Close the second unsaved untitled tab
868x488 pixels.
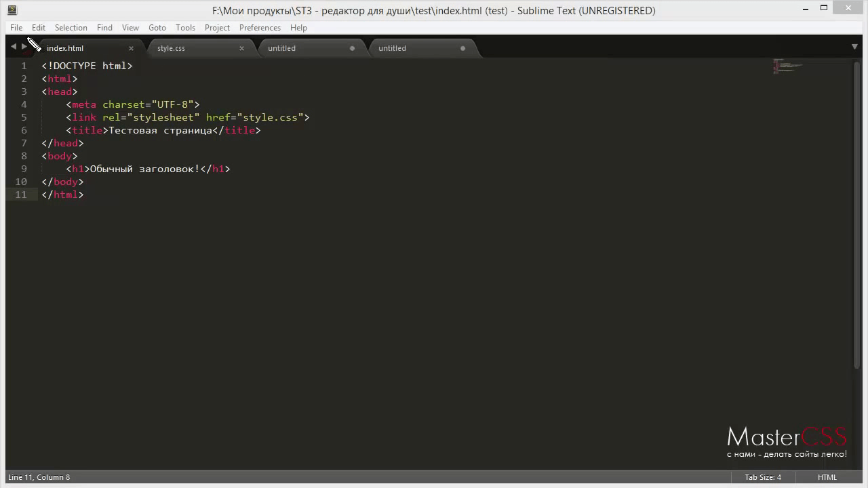click(462, 48)
